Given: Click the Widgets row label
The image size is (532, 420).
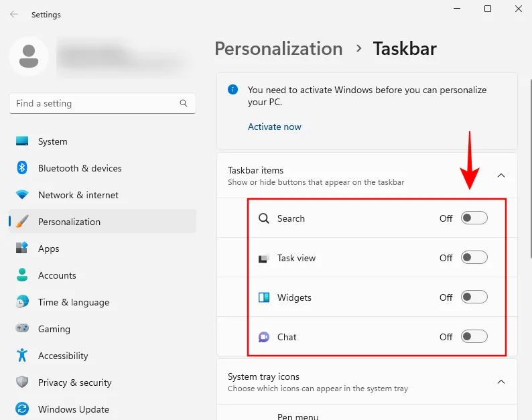Looking at the screenshot, I should tap(294, 297).
